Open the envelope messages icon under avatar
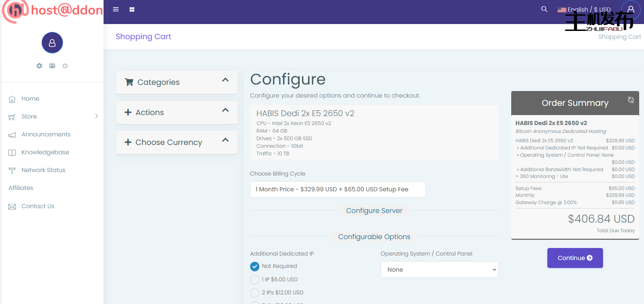Viewport: 644px width, 304px height. pyautogui.click(x=52, y=66)
